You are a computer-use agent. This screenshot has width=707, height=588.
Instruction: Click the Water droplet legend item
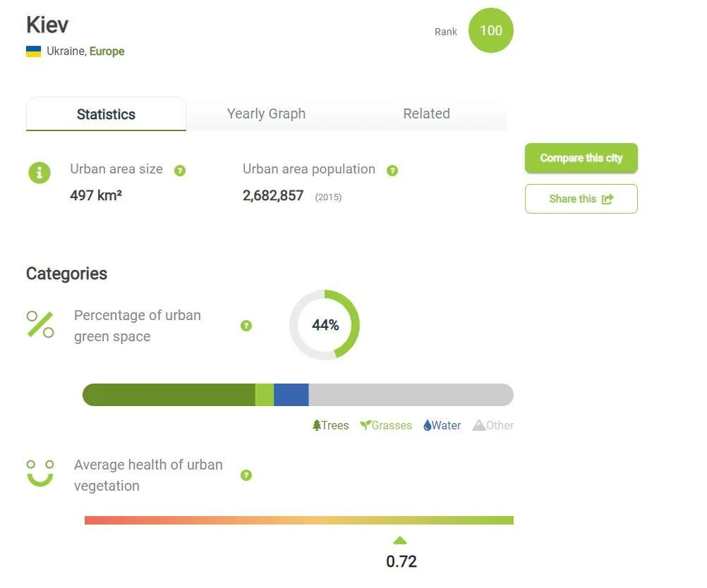click(x=442, y=425)
